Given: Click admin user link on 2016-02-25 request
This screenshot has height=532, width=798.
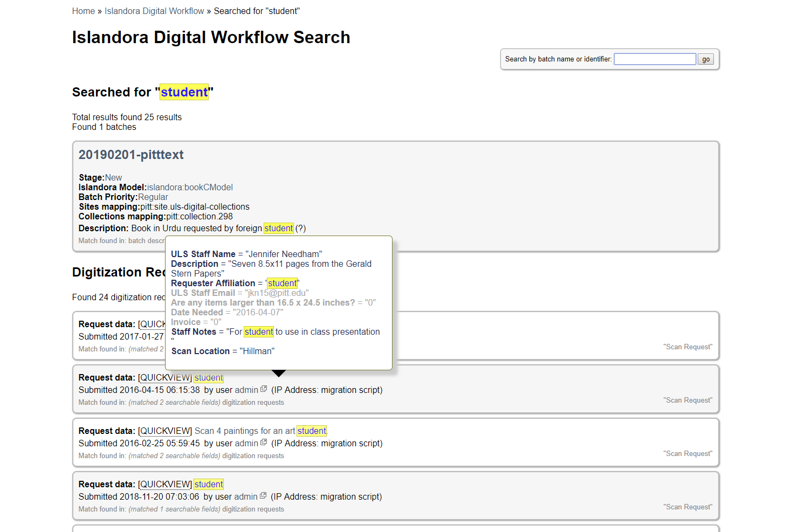Looking at the screenshot, I should point(246,443).
